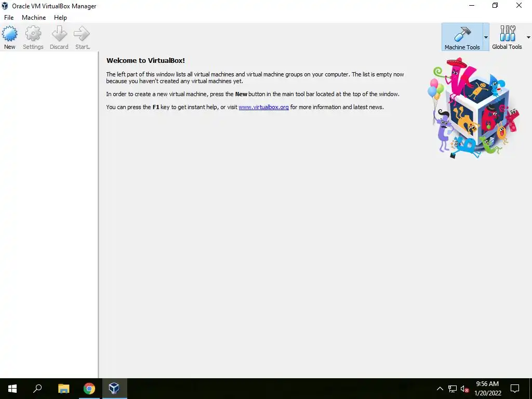The height and width of the screenshot is (399, 532).
Task: Click the VirtualBox mascot cube image
Action: [x=474, y=108]
